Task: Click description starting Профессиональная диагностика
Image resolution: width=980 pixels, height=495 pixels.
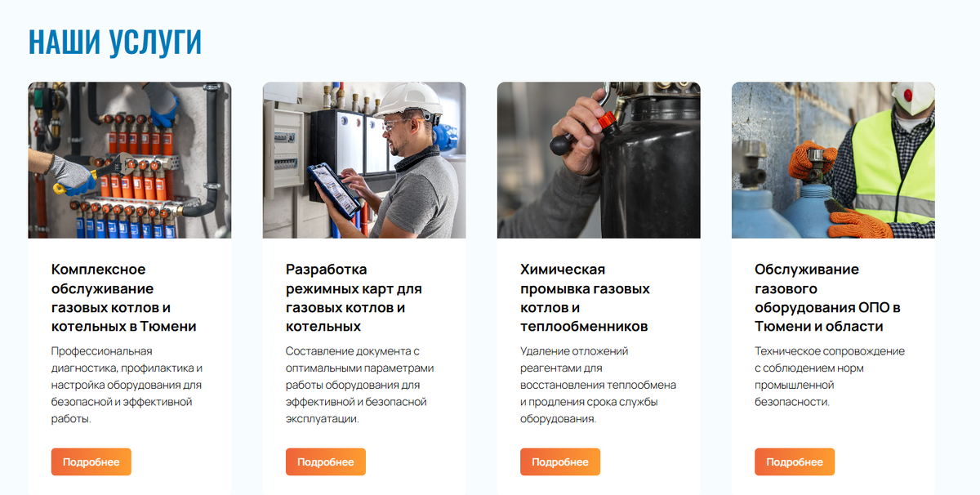Action: [127, 385]
